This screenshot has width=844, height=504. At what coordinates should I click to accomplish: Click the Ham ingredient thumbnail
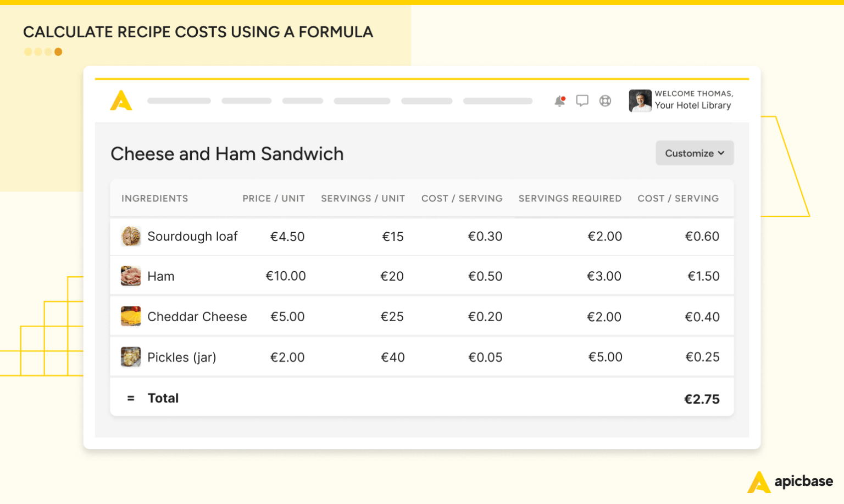pyautogui.click(x=130, y=276)
